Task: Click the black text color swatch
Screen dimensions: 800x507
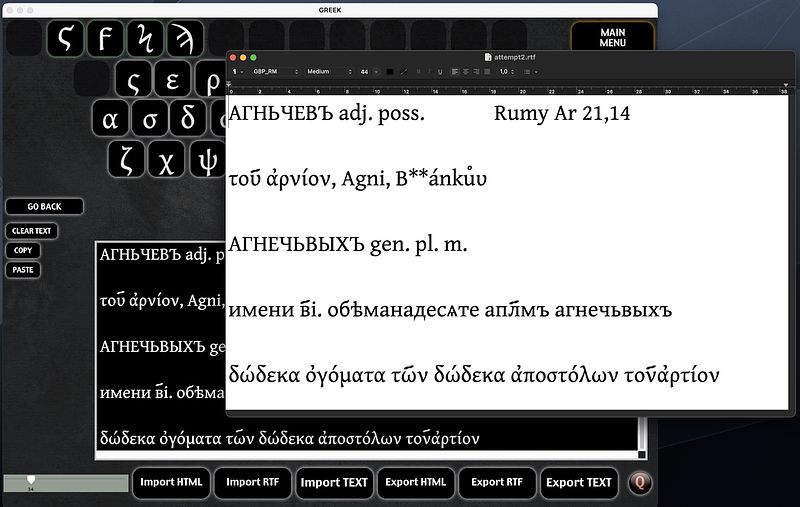Action: pos(390,72)
